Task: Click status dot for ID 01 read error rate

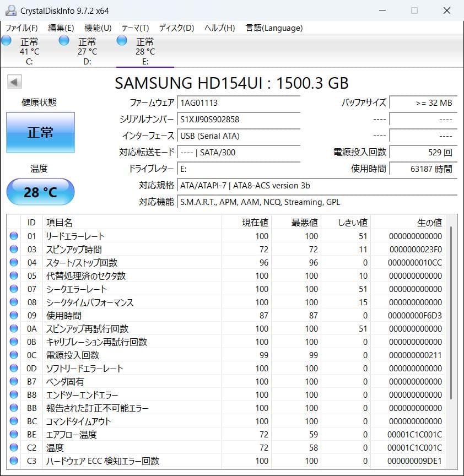Action: 14,236
